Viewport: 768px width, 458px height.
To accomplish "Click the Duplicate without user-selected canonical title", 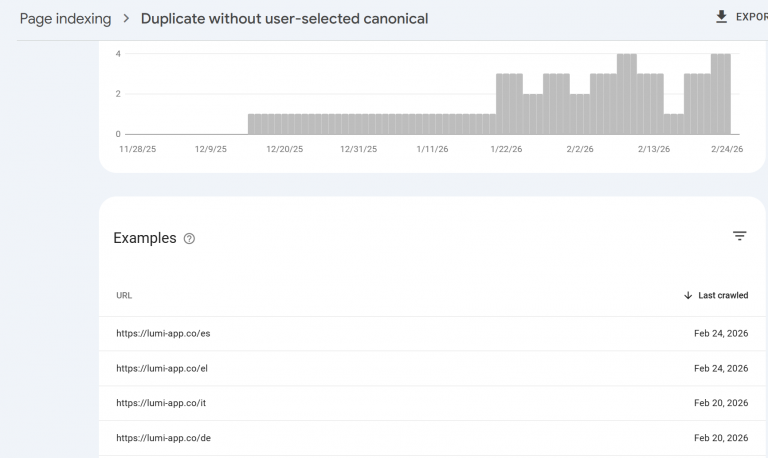I will 284,18.
